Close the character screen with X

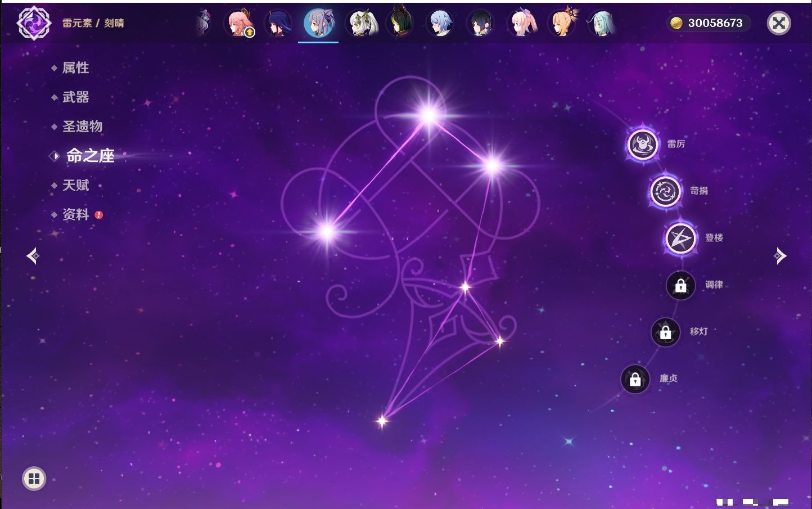(x=779, y=23)
